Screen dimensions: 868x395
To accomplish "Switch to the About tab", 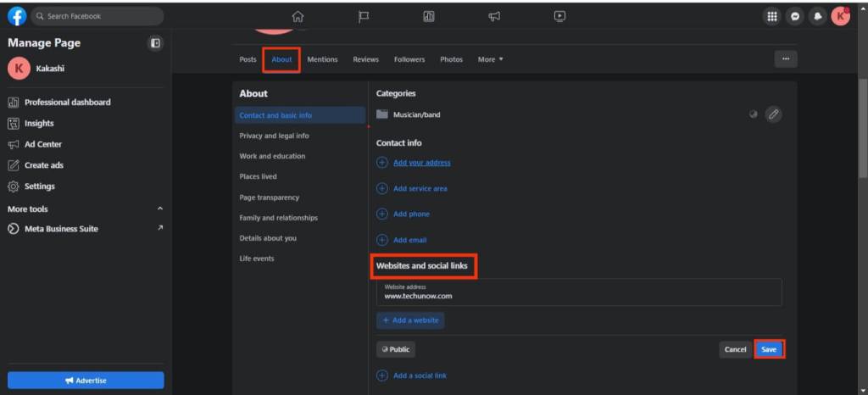I will [x=281, y=59].
